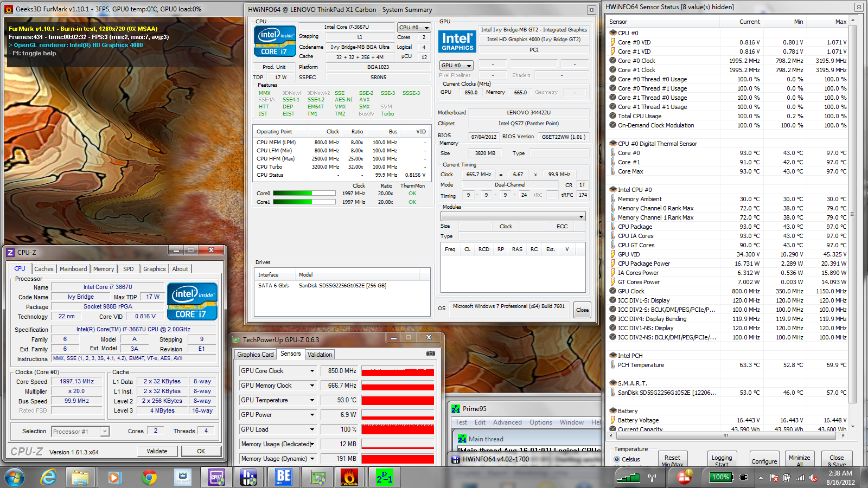868x488 pixels.
Task: Click the BE Pro taskbar icon
Action: (x=283, y=477)
